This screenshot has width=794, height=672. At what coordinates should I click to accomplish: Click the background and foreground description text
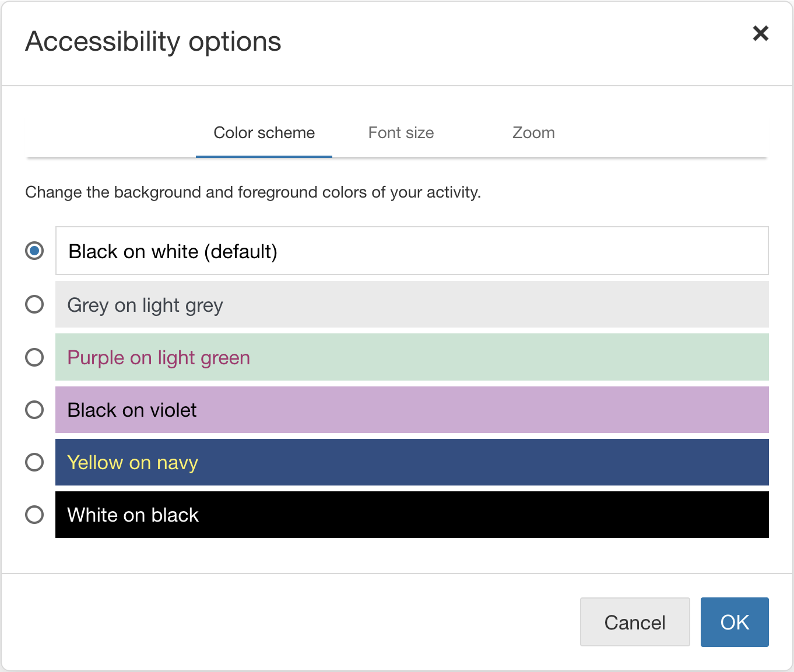pos(253,192)
